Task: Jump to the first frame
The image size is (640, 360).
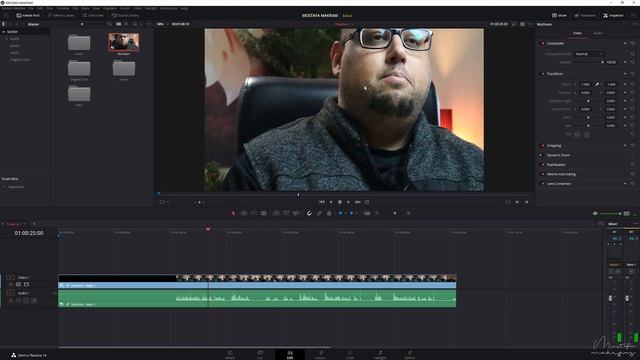Action: 322,202
